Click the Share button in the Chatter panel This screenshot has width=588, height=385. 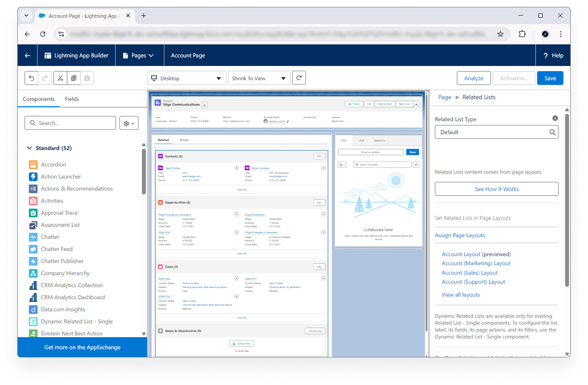(412, 152)
